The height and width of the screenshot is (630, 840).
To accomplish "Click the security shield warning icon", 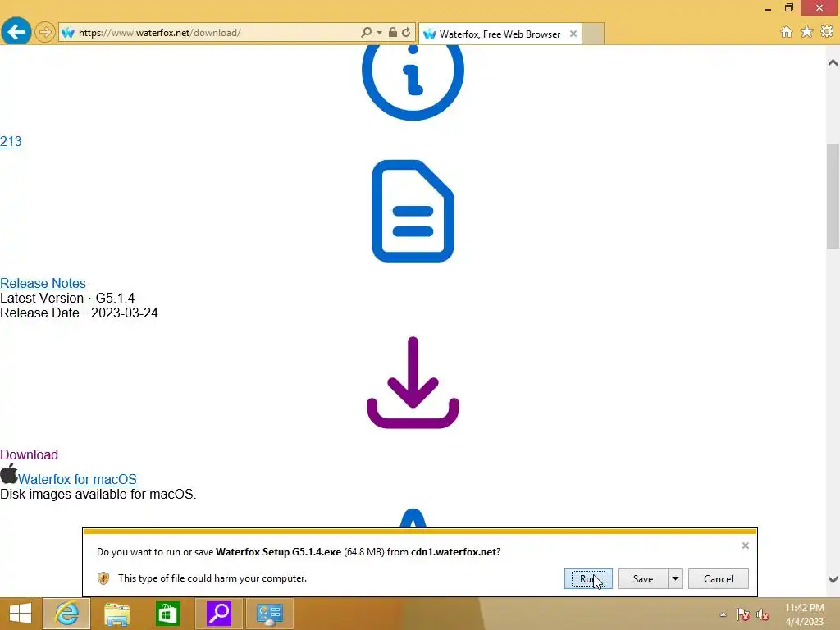I will pyautogui.click(x=103, y=578).
